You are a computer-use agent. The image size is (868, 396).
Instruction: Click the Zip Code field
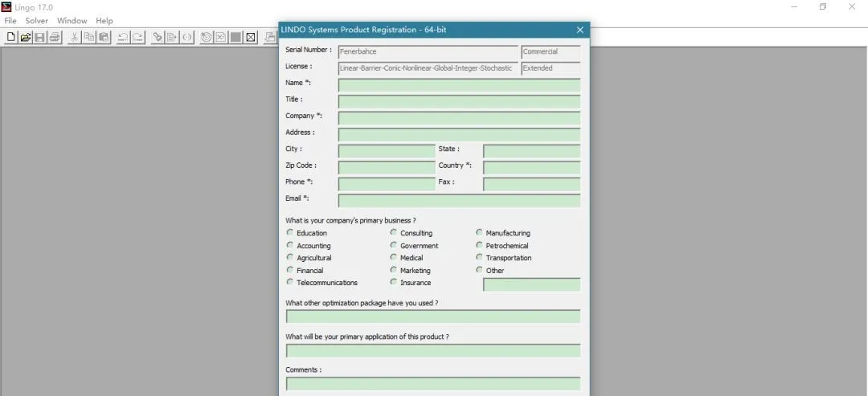click(x=387, y=168)
